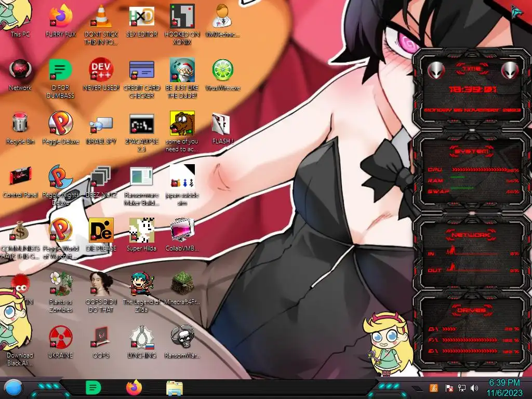Open the taskbar clock showing 6:39 PM
532x399 pixels.
pos(504,388)
